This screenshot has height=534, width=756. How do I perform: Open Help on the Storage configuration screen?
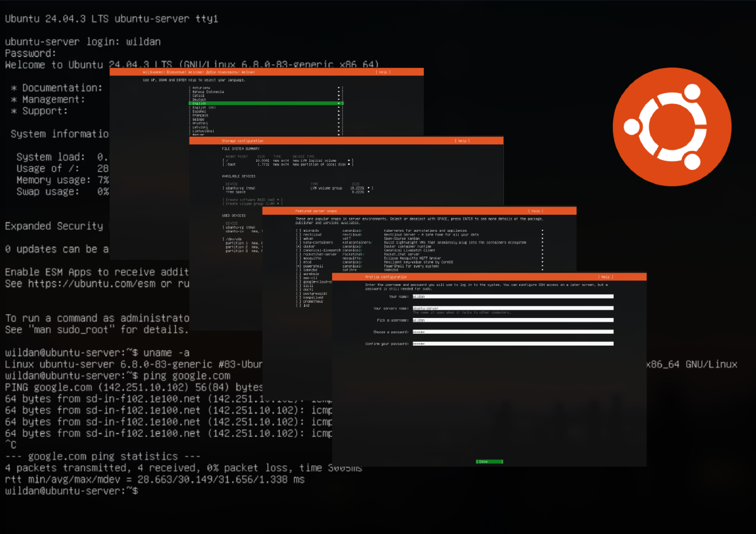[462, 140]
